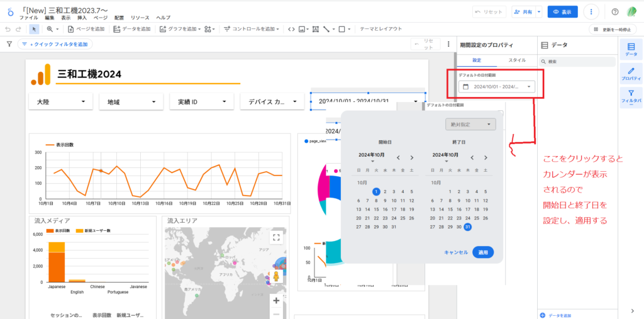The width and height of the screenshot is (644, 319).
Task: Select the arrow selection mode tool
Action: point(34,29)
